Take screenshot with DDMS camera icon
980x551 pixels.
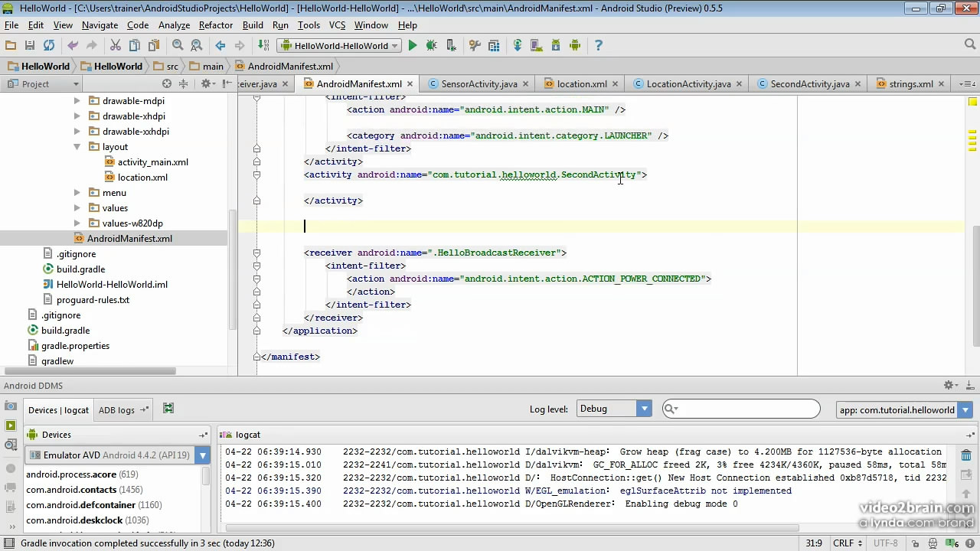point(11,406)
